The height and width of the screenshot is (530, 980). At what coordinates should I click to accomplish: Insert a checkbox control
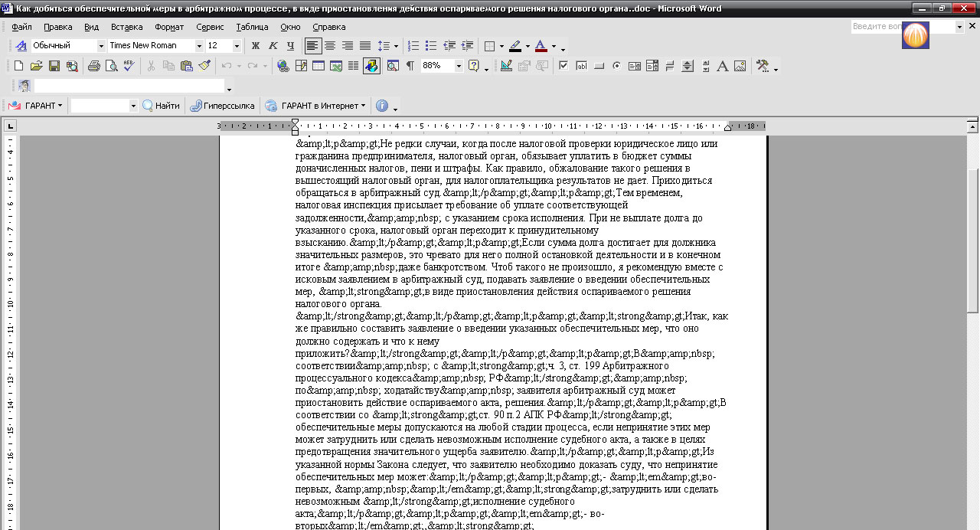point(564,66)
